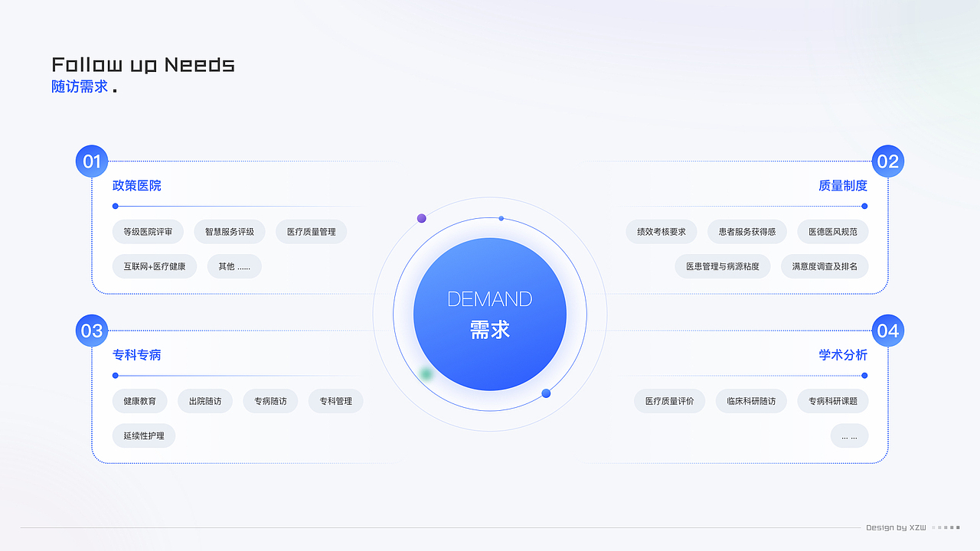Choose the 医德医风规范 tag
Screen dimensions: 980x551
pyautogui.click(x=833, y=231)
